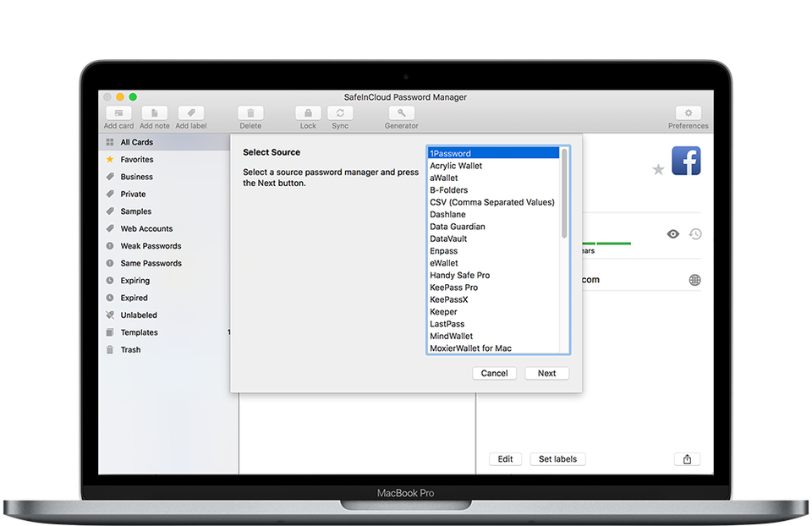
Task: Click the green zoom window button
Action: click(133, 96)
